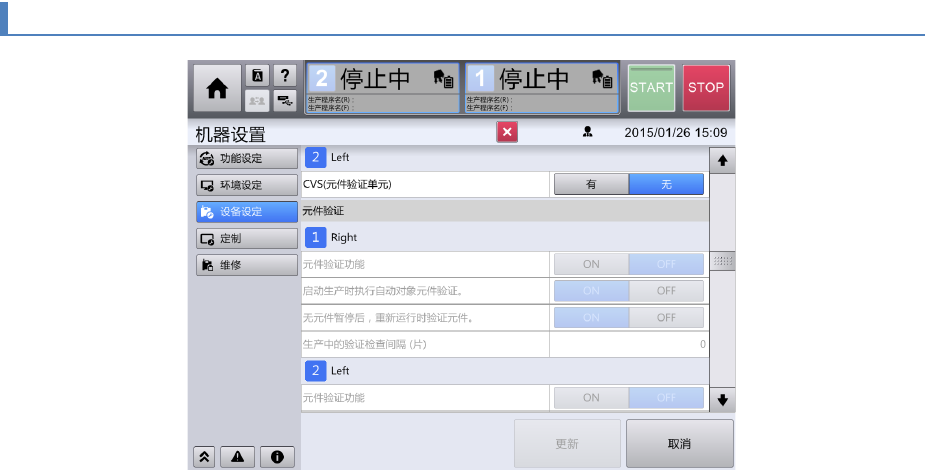Go to the home screen
The image size is (925, 471).
(217, 88)
